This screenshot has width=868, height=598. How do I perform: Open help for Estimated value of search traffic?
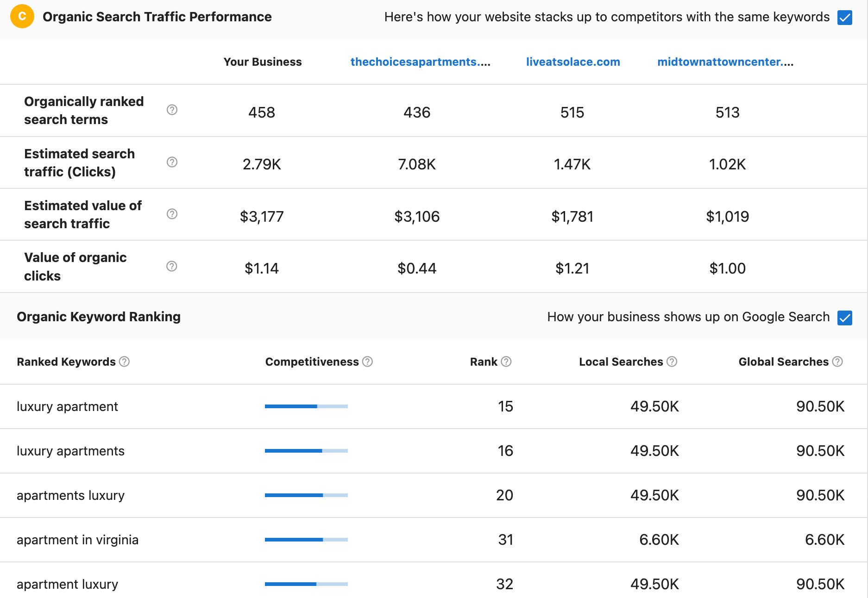172,214
